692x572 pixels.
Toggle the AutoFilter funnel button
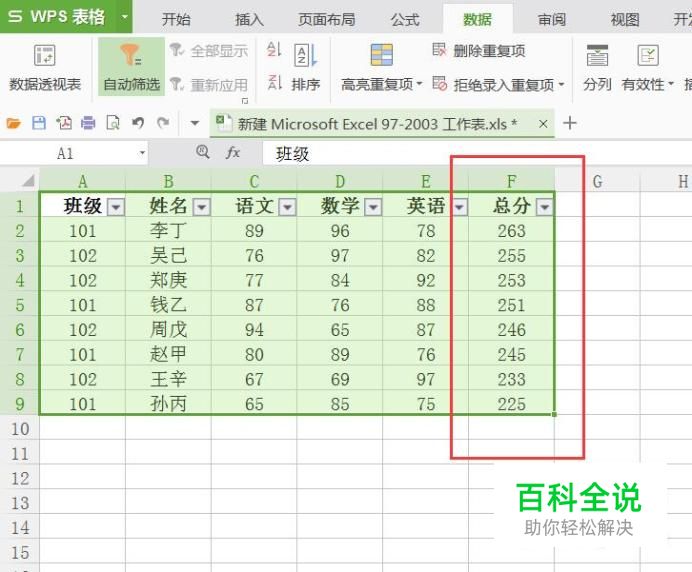coord(131,67)
